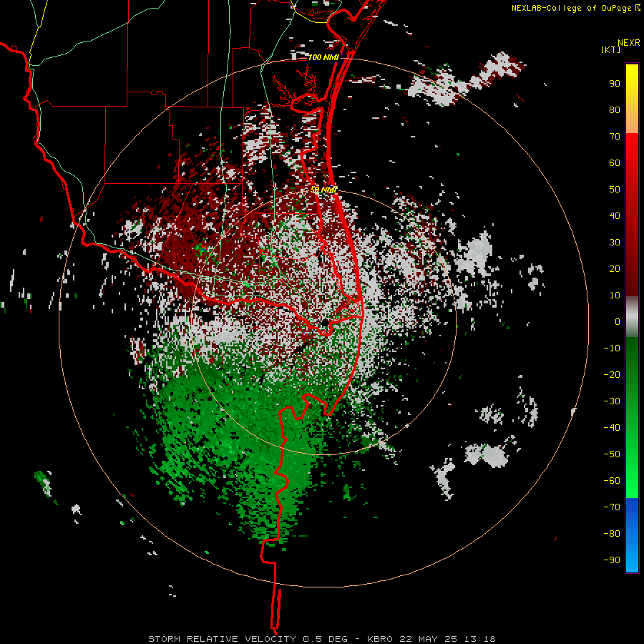Screen dimensions: 644x644
Task: Click the 100 NMI range ring label
Action: [323, 57]
